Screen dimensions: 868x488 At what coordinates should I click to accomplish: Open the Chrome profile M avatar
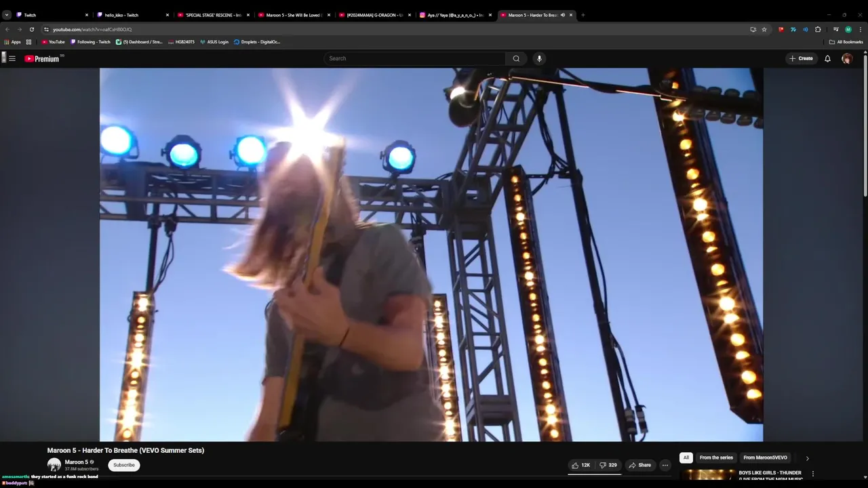[848, 29]
